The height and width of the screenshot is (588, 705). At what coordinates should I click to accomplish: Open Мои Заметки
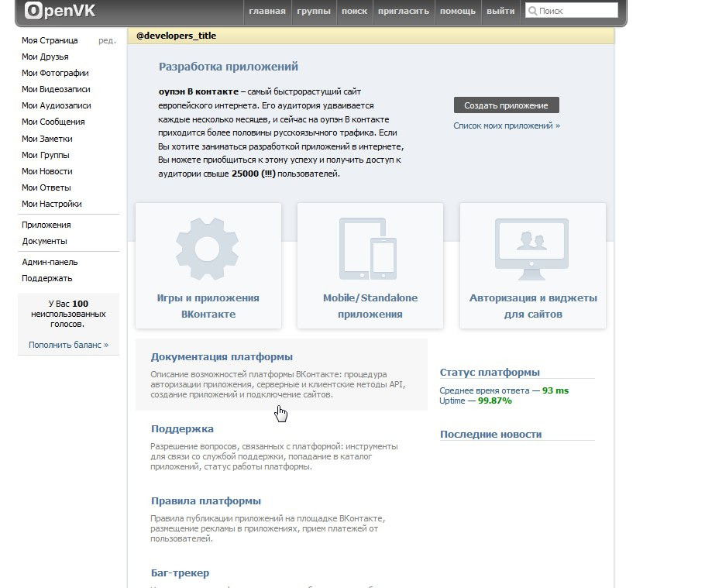pyautogui.click(x=46, y=139)
